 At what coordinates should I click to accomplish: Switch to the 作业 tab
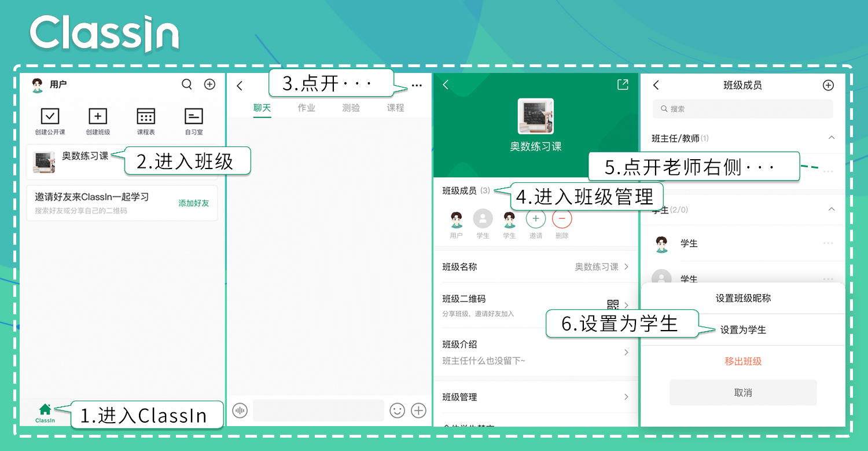click(307, 108)
